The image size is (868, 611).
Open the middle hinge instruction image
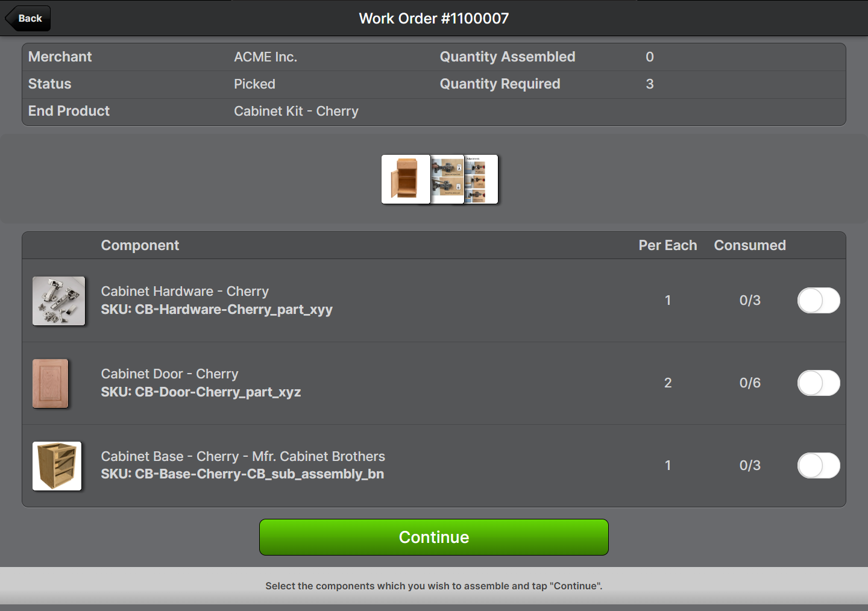pyautogui.click(x=447, y=179)
